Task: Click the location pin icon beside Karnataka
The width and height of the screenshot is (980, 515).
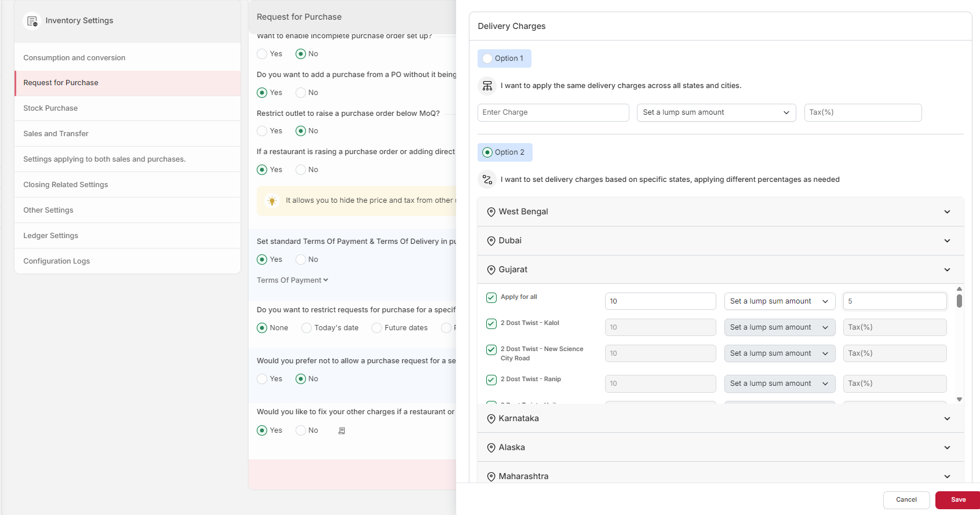Action: (x=491, y=419)
